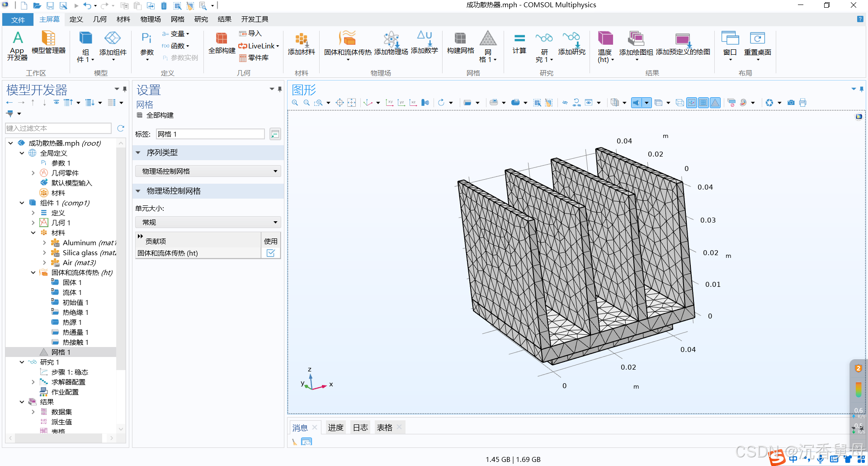Open the App Developer tool
This screenshot has height=466, width=868.
point(17,46)
